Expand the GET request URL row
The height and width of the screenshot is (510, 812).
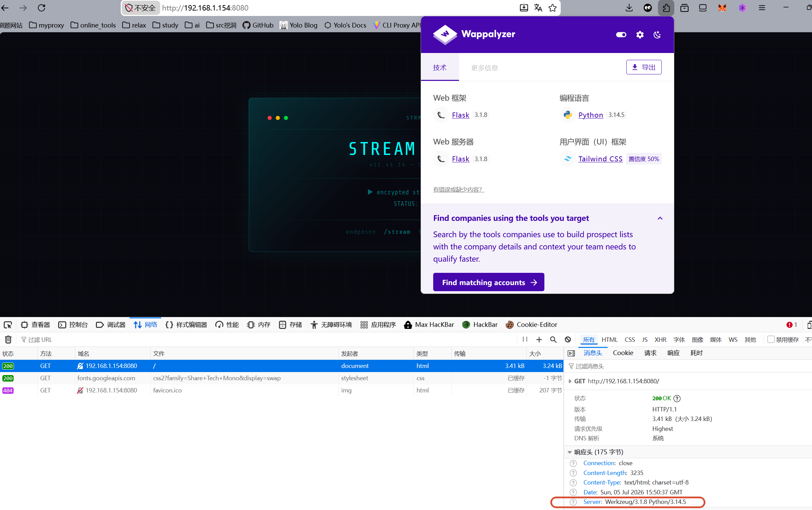[570, 381]
